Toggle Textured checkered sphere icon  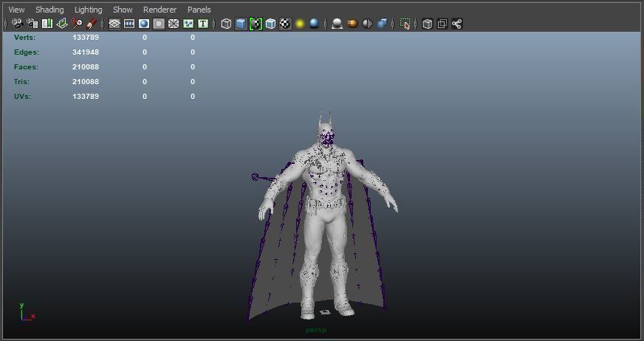(286, 24)
